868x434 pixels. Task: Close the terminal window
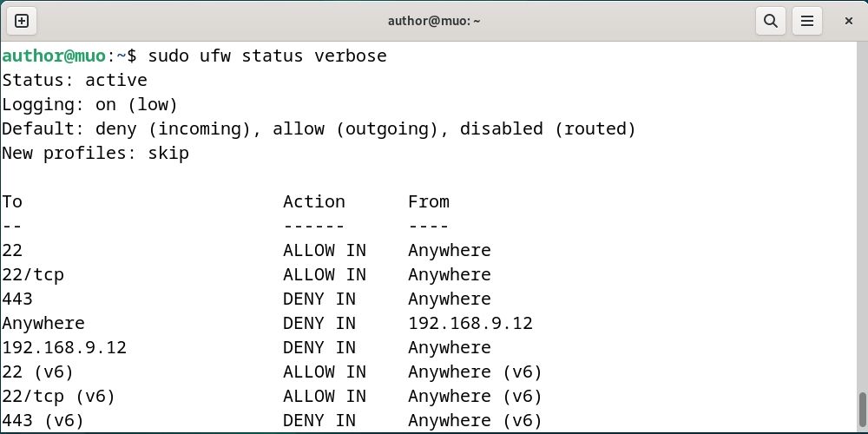click(848, 20)
